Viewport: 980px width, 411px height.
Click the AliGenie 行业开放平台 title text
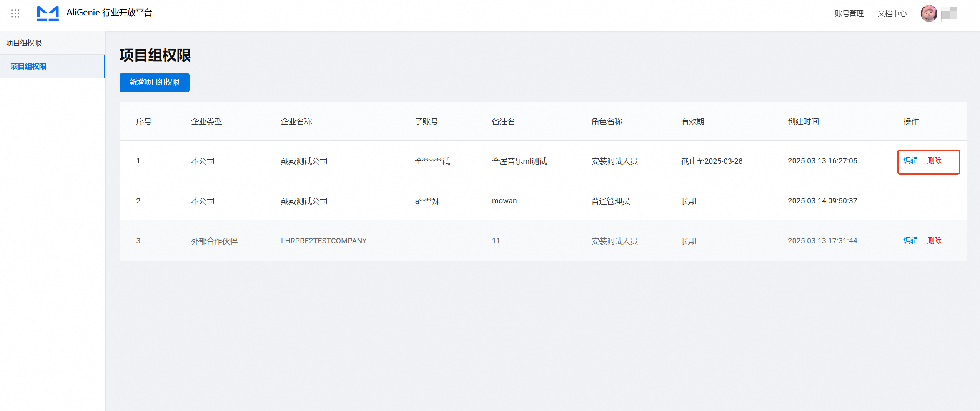pos(110,13)
